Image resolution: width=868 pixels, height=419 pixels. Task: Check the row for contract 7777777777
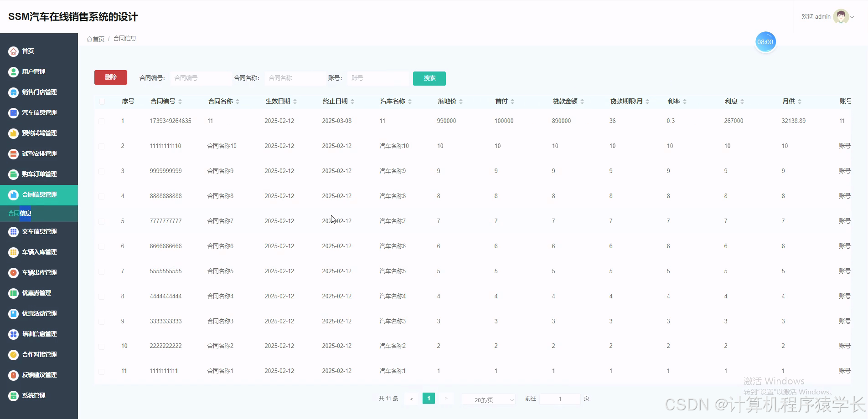[102, 222]
